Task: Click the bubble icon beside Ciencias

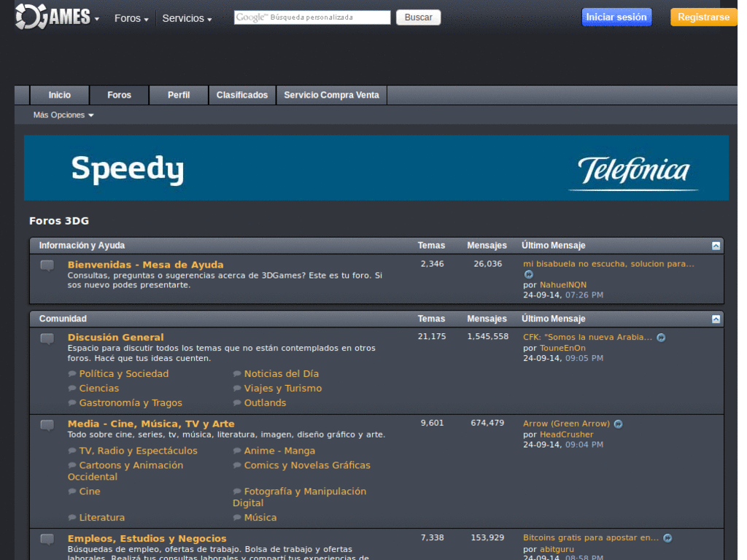Action: tap(72, 389)
